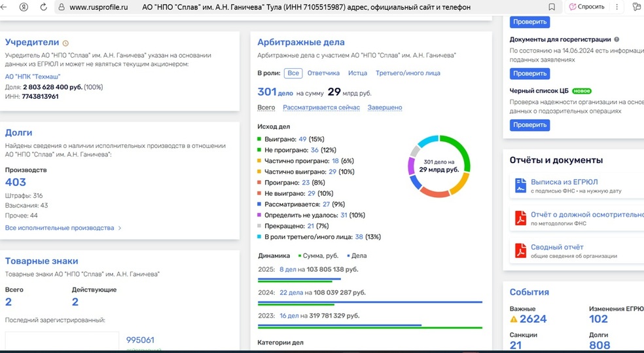Click the address bar showing www.rusprofile.ru

coord(98,7)
